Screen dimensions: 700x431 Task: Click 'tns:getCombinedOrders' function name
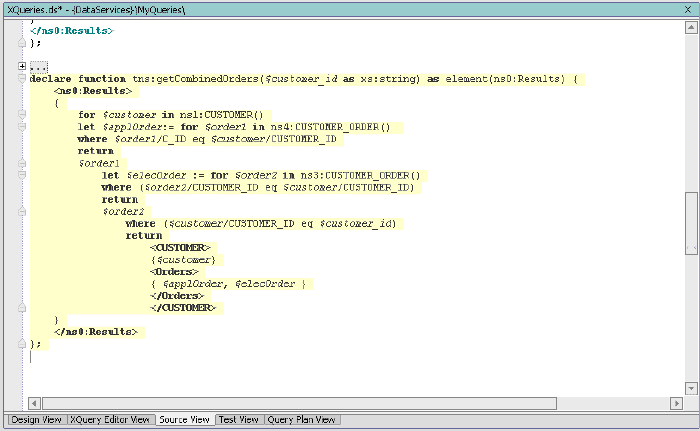(195, 79)
